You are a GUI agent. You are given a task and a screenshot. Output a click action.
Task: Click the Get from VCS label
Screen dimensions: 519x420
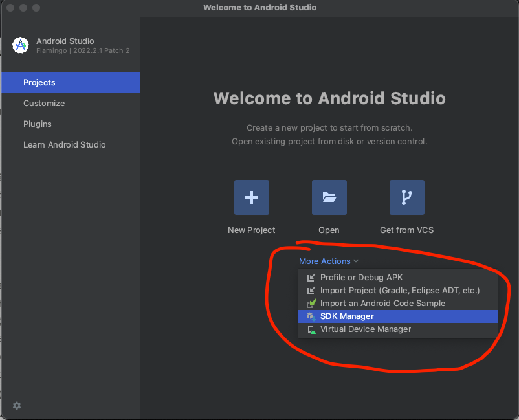pyautogui.click(x=407, y=230)
